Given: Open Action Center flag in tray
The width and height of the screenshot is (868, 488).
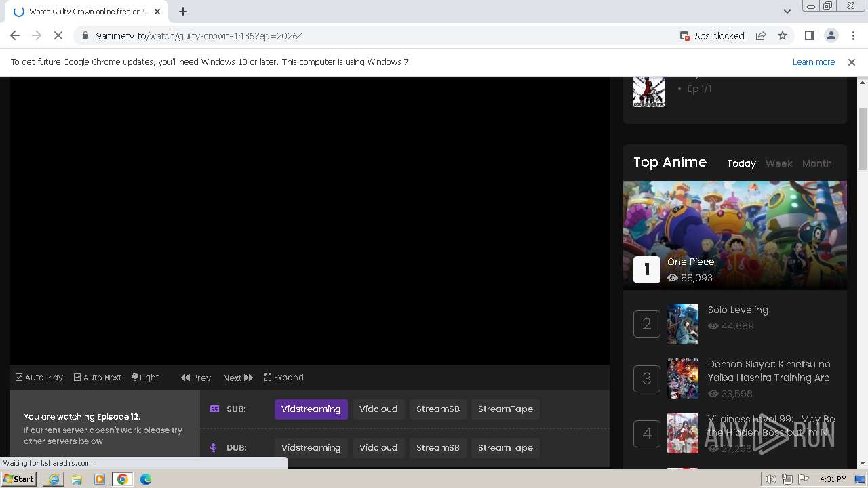Looking at the screenshot, I should point(804,479).
